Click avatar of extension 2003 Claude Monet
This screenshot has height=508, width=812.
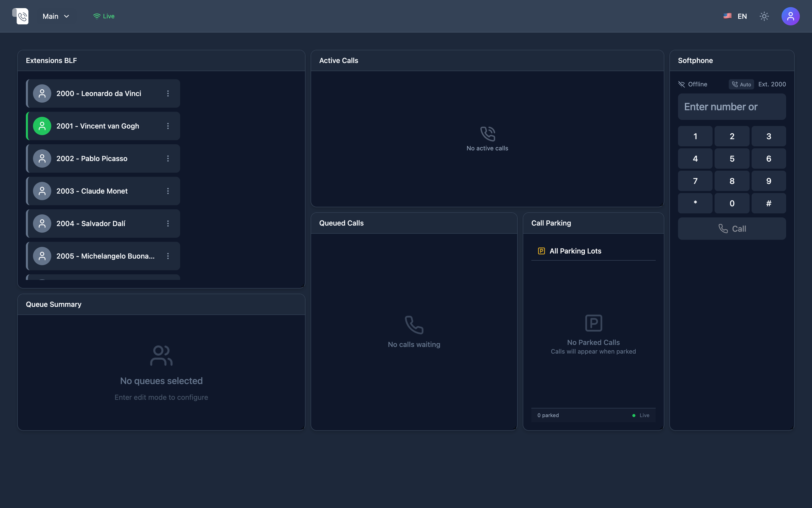point(42,191)
